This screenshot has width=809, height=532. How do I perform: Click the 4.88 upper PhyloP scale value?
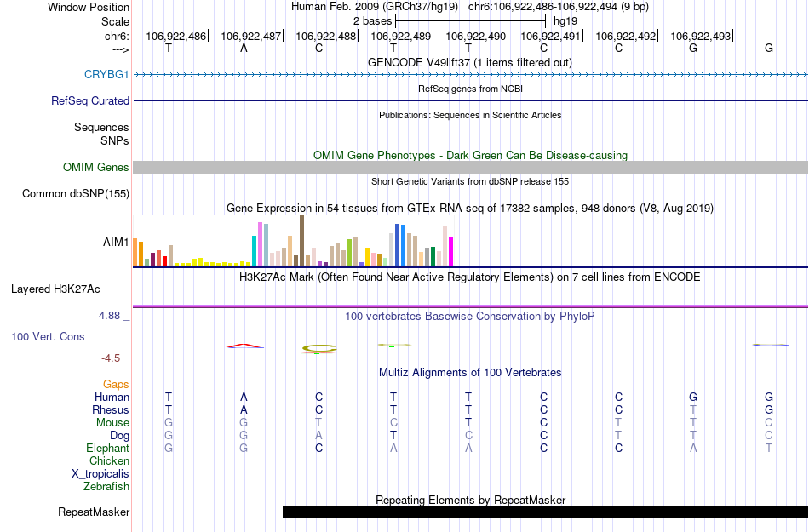point(109,316)
